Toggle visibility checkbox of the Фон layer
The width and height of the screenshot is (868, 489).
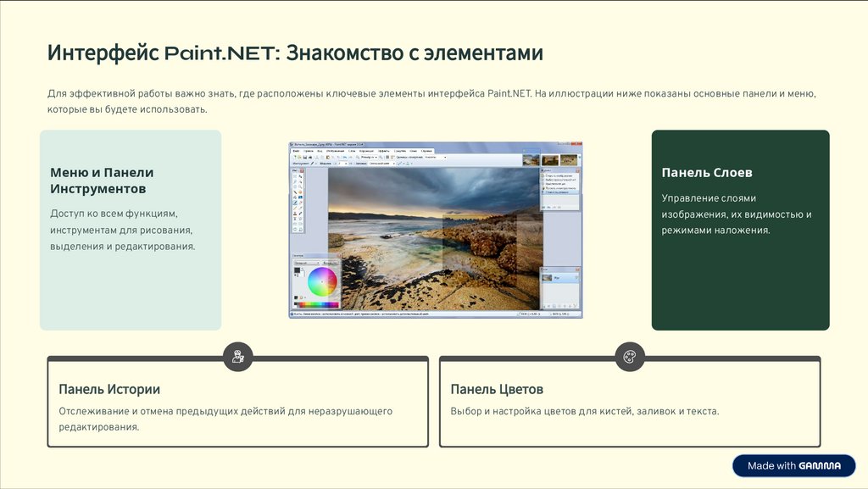click(576, 278)
